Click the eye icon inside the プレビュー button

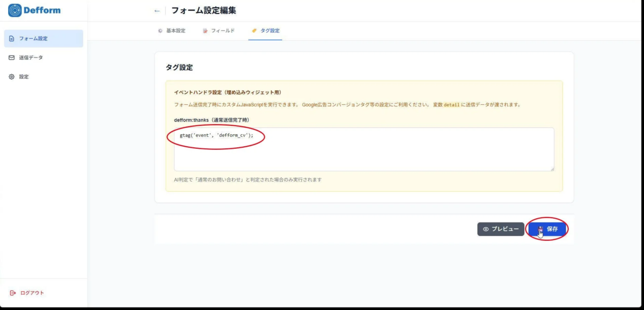tap(485, 228)
